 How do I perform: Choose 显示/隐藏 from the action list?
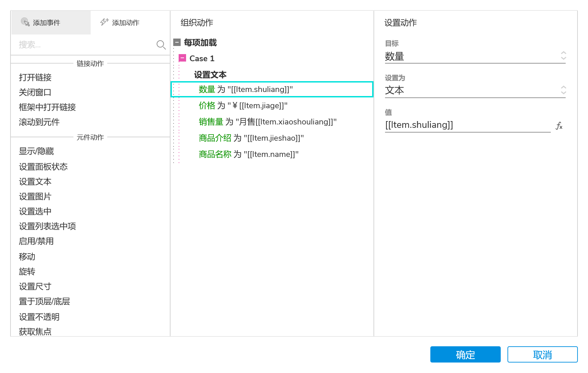pos(37,151)
